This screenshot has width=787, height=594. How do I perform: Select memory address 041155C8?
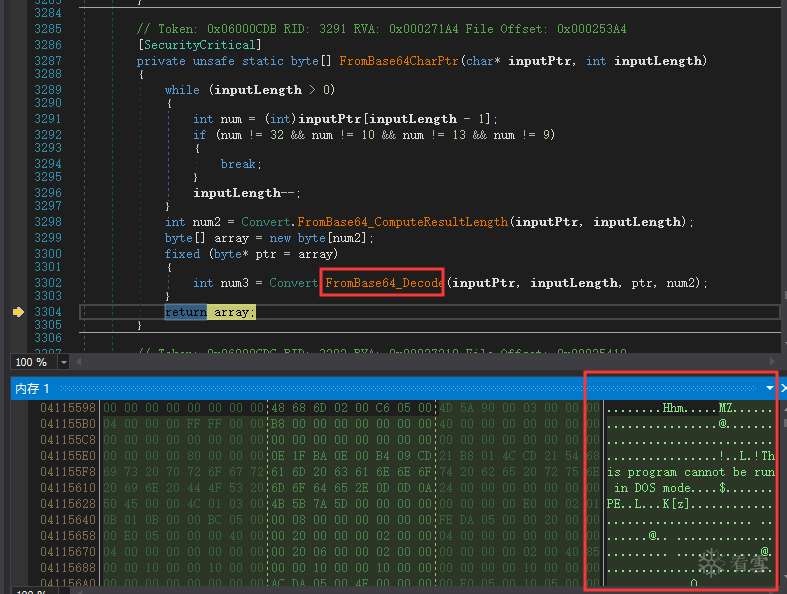click(x=68, y=439)
